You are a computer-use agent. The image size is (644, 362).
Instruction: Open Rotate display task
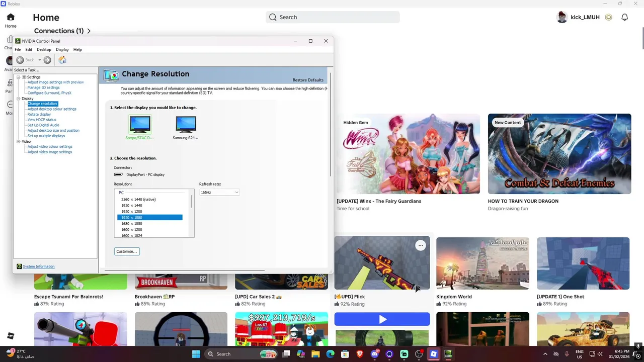coord(39,115)
